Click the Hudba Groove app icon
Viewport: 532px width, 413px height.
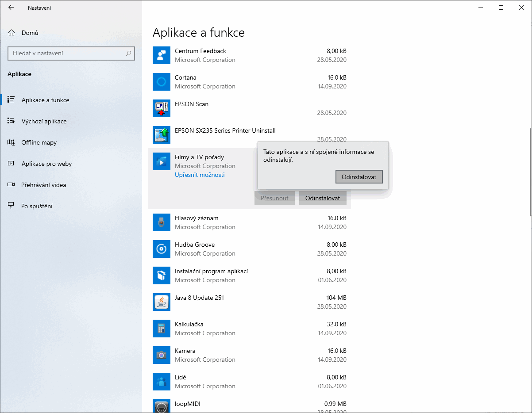point(162,249)
